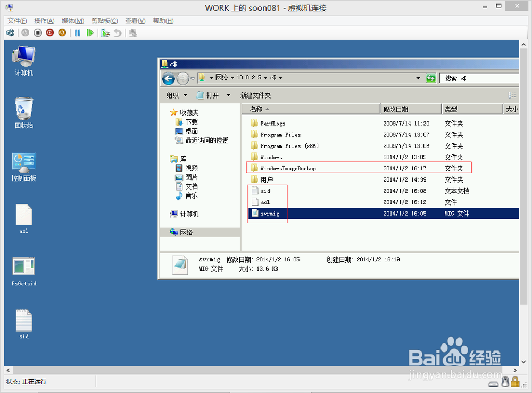Turn off the VM with the stop icon
The height and width of the screenshot is (393, 532).
coord(38,33)
